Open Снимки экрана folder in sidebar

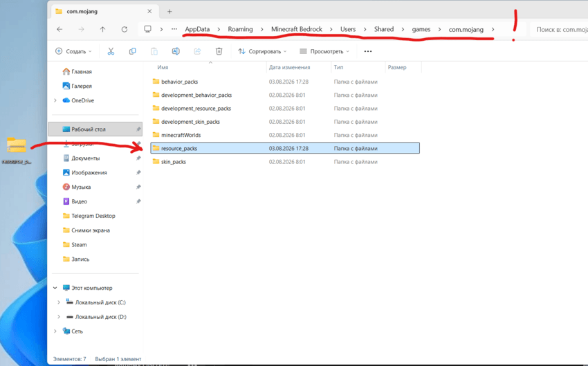[91, 230]
